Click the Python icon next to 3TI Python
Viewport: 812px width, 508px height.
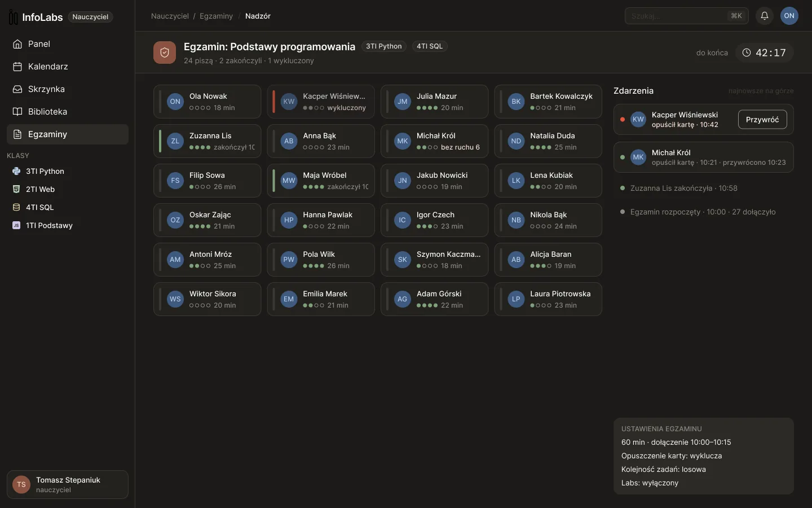coord(16,171)
